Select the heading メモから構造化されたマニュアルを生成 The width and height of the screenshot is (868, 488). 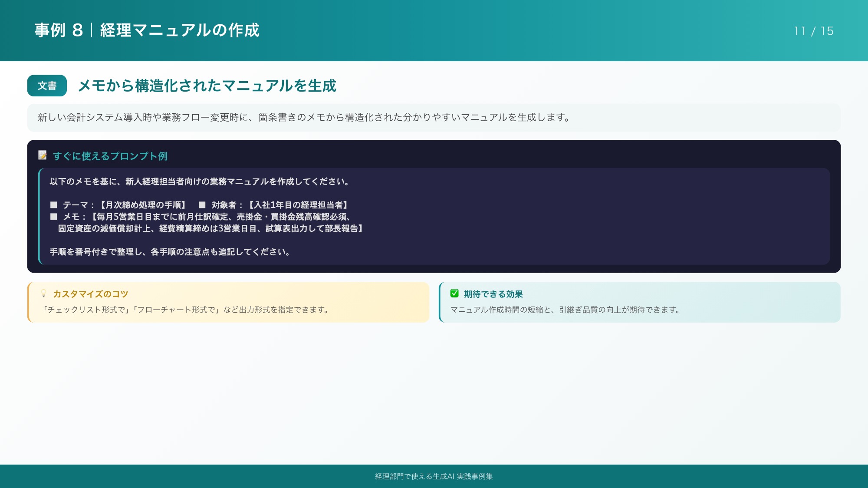[x=207, y=86]
